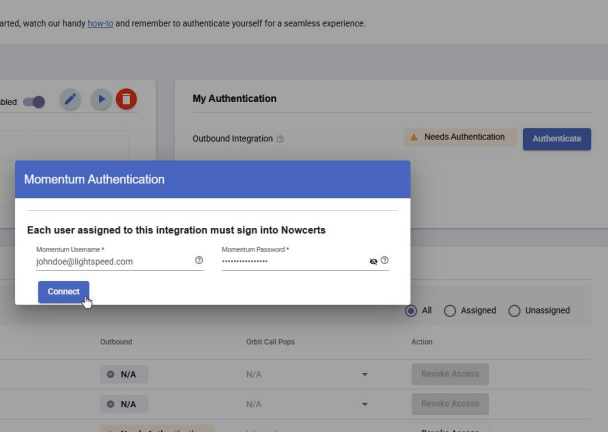Click the Authenticate button
Screen dimensions: 608x432
pyautogui.click(x=557, y=139)
